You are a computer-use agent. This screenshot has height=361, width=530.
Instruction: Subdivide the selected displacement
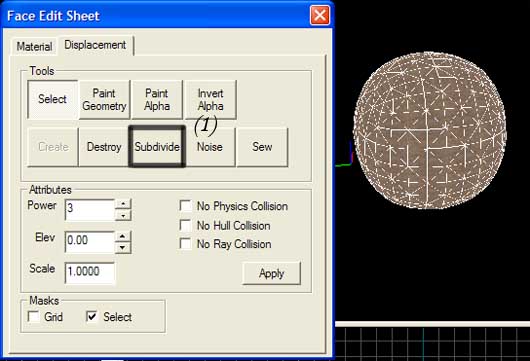pyautogui.click(x=157, y=147)
